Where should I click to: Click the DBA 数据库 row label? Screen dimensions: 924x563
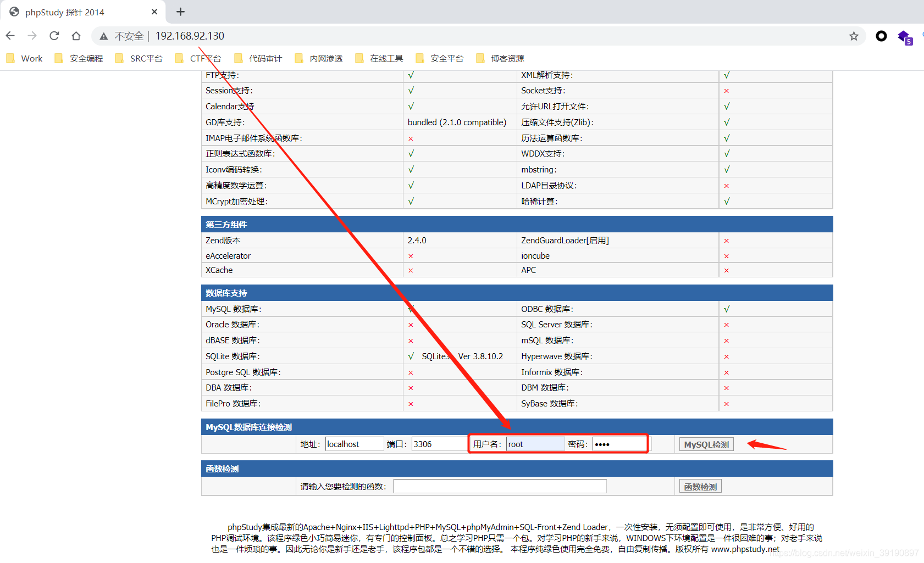tap(229, 387)
